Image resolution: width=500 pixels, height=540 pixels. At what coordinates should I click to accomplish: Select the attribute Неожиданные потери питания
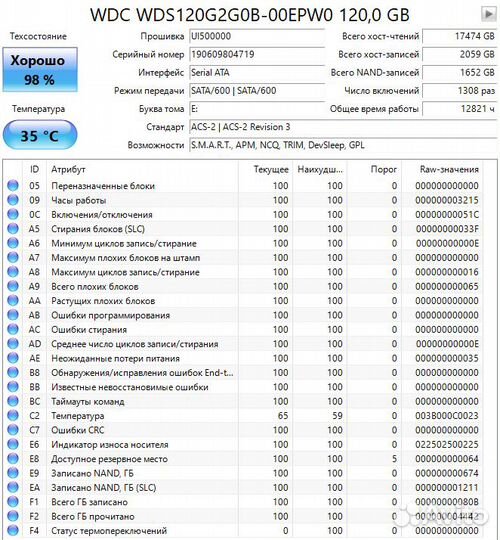coord(115,359)
